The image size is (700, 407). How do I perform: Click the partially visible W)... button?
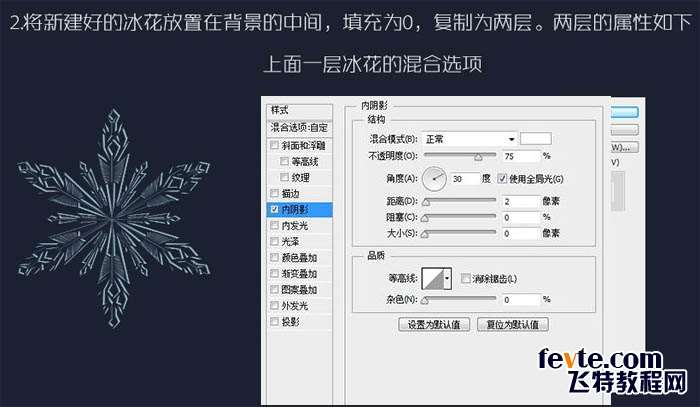(625, 147)
